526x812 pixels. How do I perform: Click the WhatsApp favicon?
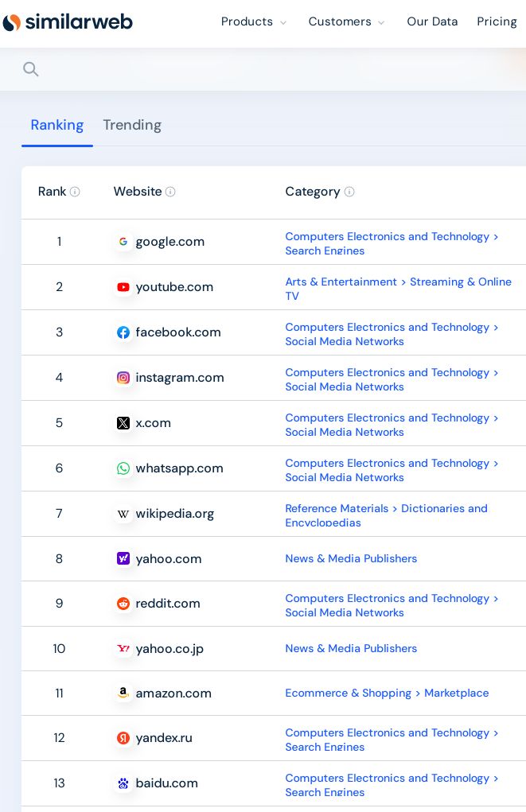click(x=123, y=468)
